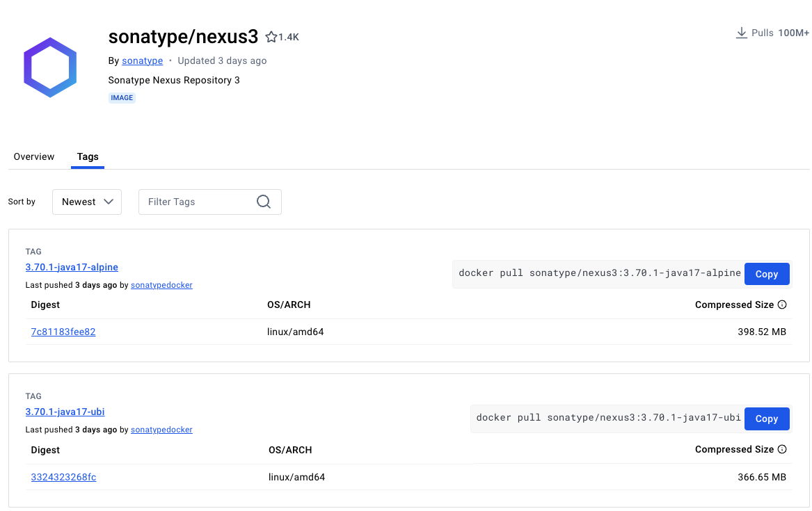Click inside the Filter Tags input field

[x=195, y=202]
